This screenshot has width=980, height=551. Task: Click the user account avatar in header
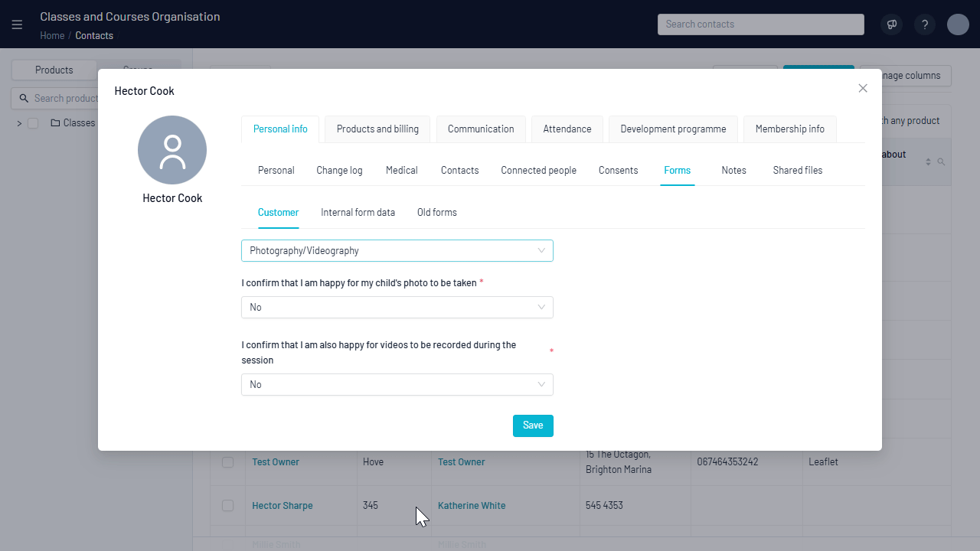(x=958, y=24)
